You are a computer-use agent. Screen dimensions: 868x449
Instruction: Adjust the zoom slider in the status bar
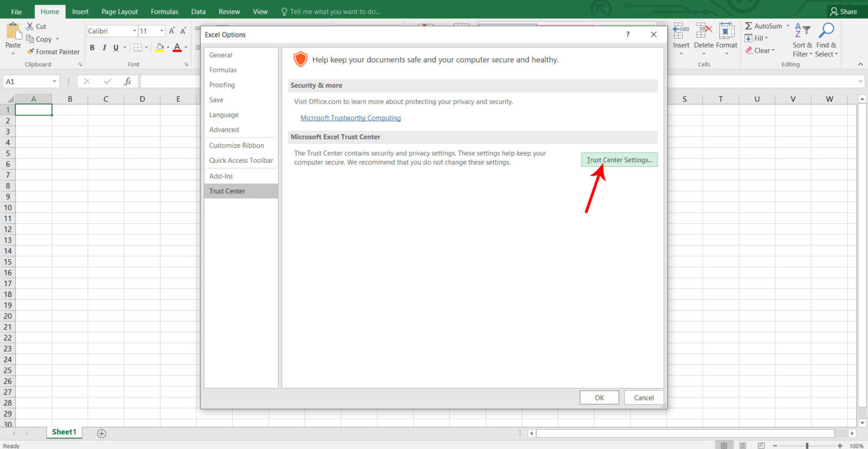click(807, 446)
